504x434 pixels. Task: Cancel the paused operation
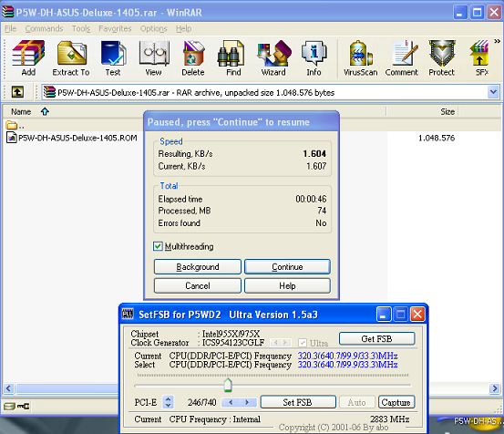pos(198,285)
